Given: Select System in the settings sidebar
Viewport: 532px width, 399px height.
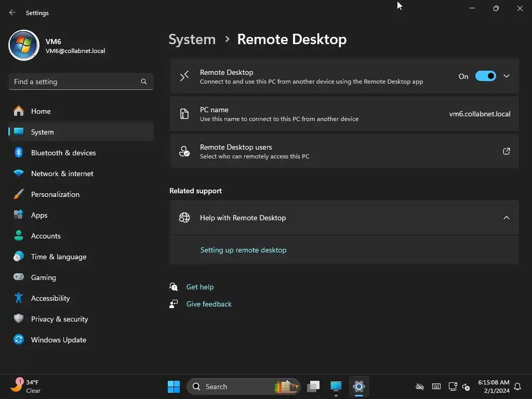Looking at the screenshot, I should [x=81, y=131].
